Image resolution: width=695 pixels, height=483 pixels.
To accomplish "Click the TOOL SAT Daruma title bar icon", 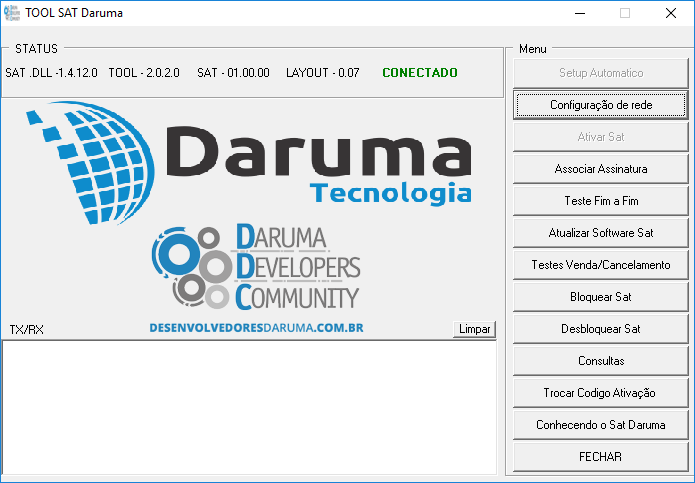I will click(x=12, y=13).
